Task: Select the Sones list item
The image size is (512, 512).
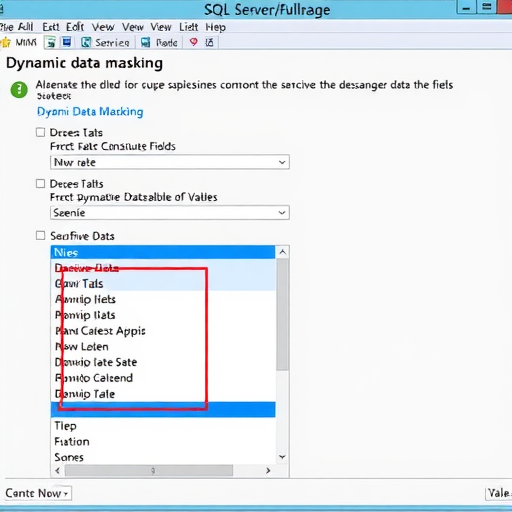Action: tap(163, 457)
